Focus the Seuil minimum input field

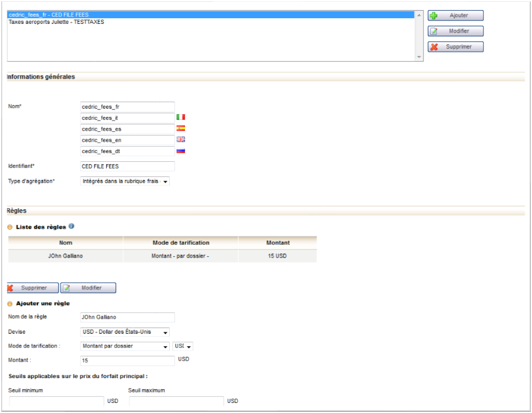pos(56,401)
